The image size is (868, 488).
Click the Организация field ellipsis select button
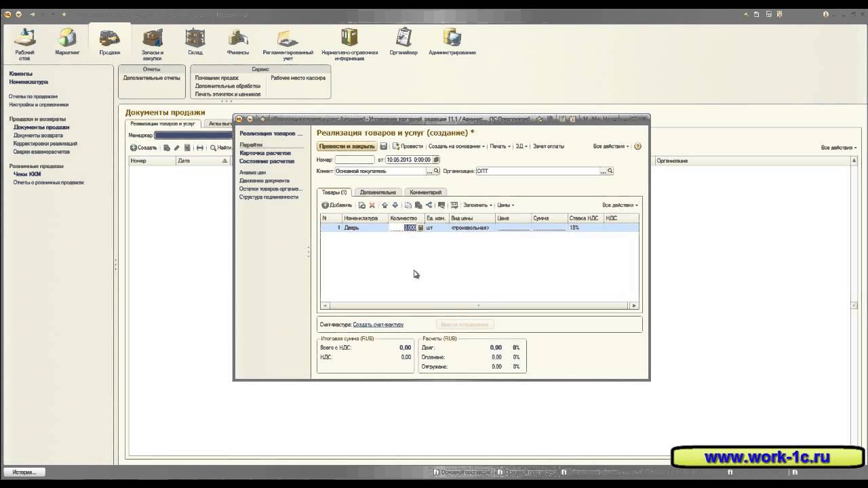(x=603, y=171)
